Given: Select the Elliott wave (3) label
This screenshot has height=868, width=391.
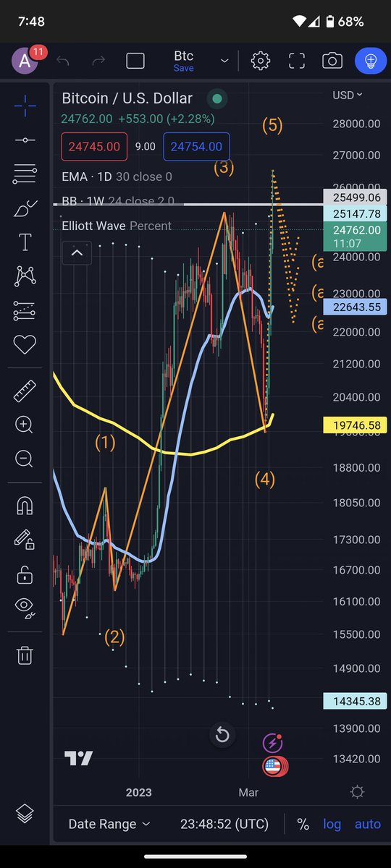Looking at the screenshot, I should (223, 168).
